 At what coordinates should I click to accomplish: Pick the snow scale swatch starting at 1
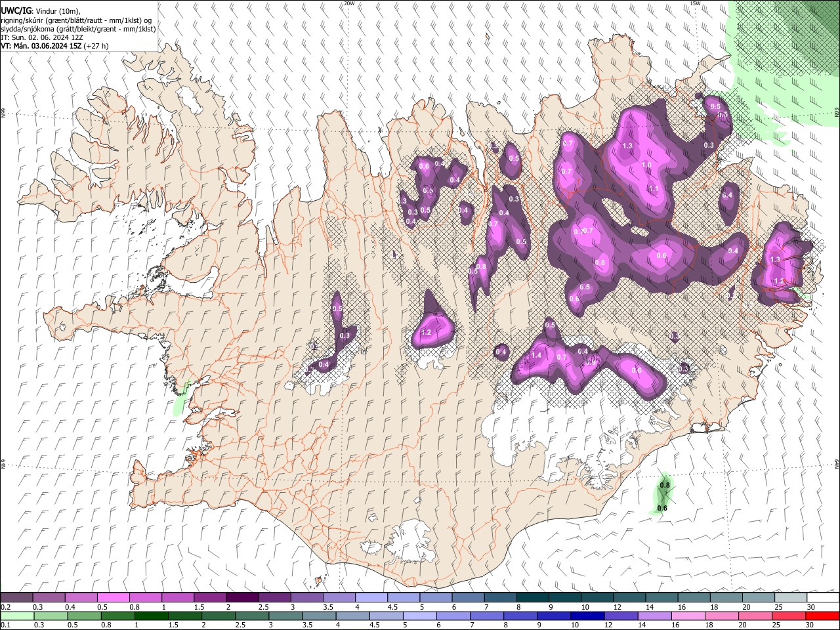coord(177,598)
